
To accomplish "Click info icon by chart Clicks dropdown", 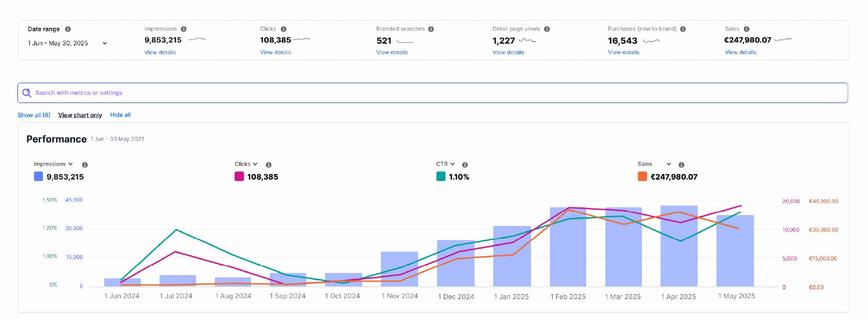I will (x=269, y=165).
